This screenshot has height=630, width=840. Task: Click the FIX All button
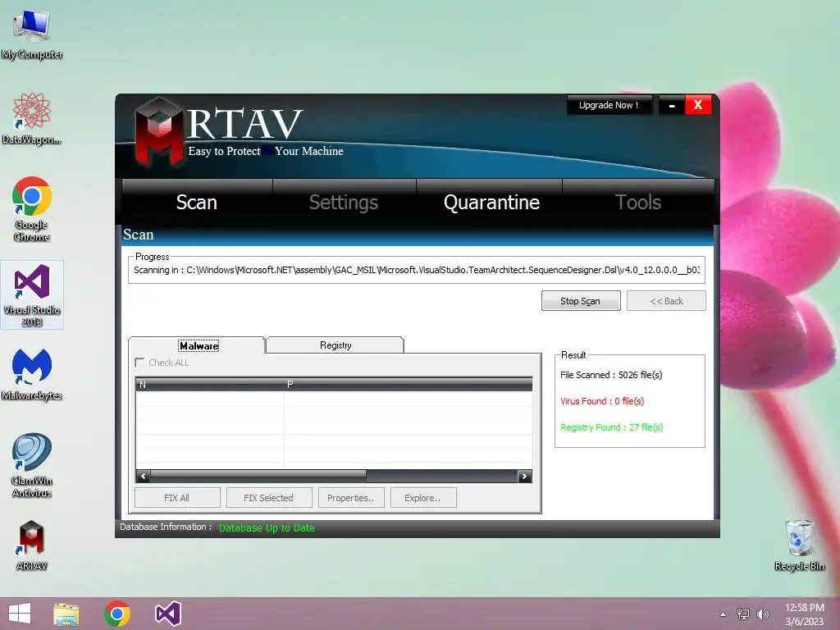[x=177, y=498]
